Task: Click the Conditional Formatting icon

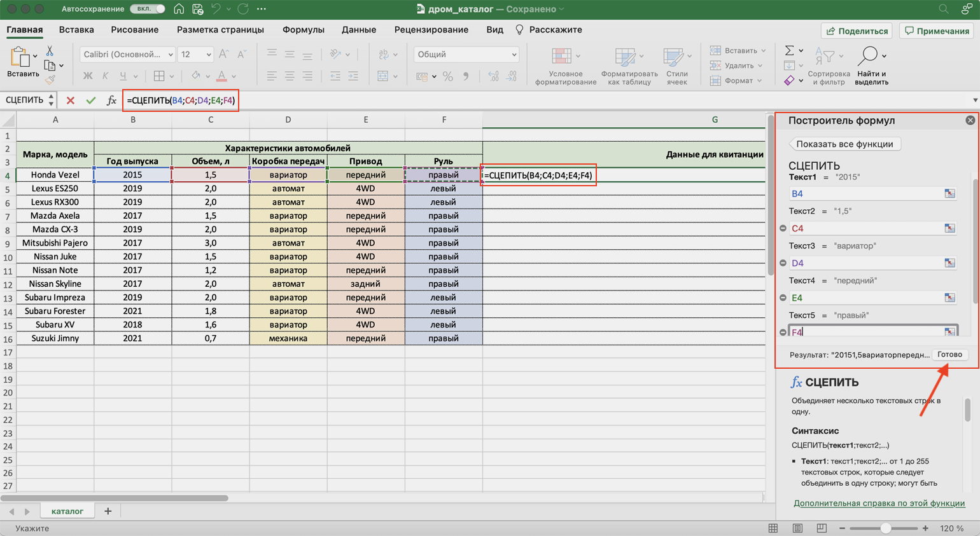Action: click(561, 57)
